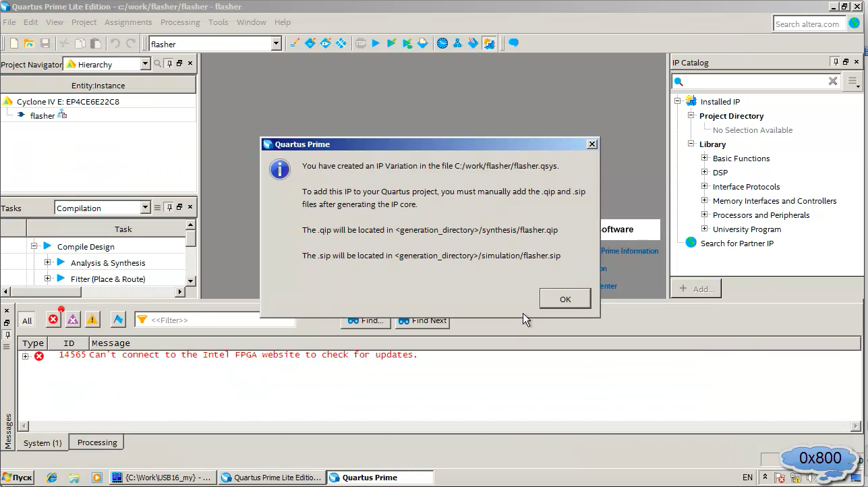The image size is (868, 487).
Task: Click the messages Filter input field
Action: point(214,320)
